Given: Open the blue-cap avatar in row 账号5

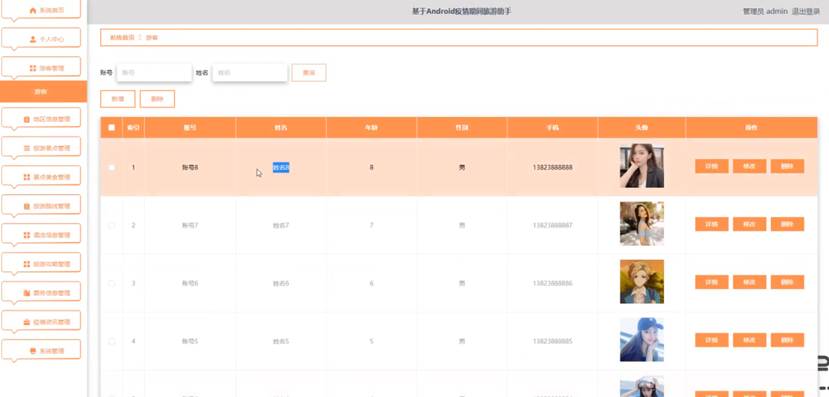Looking at the screenshot, I should click(x=642, y=339).
